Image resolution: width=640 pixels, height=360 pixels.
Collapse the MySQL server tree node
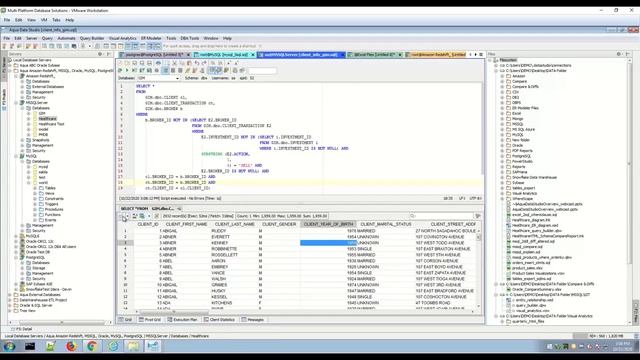[16, 156]
